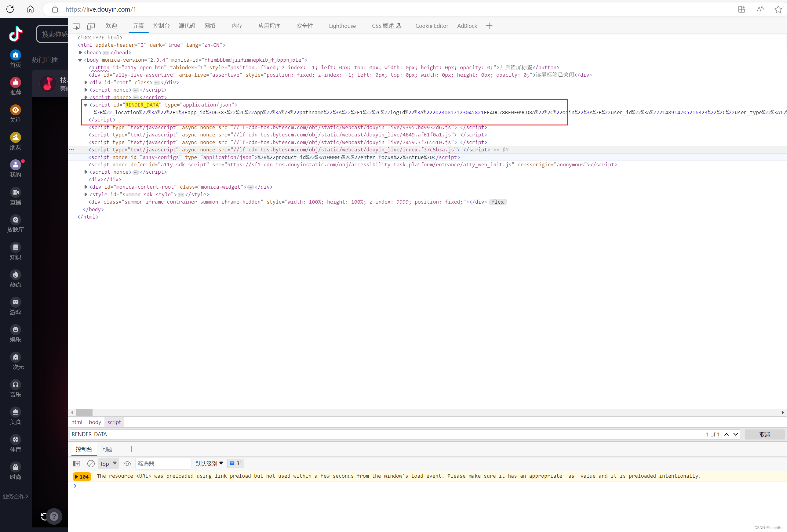Switch to the 元素 DevTools tab
Image resolution: width=787 pixels, height=532 pixels.
point(138,26)
